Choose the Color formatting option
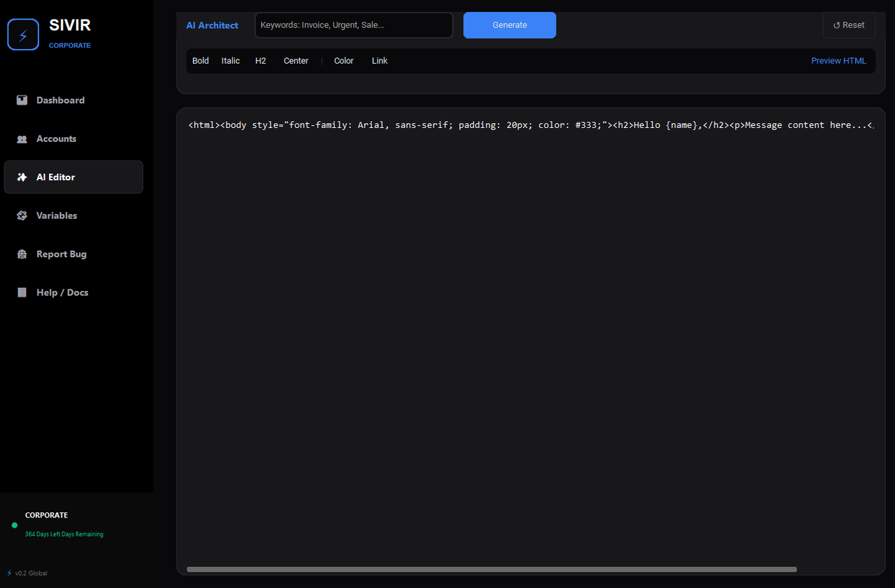Screen dimensions: 895x588 (x=344, y=61)
